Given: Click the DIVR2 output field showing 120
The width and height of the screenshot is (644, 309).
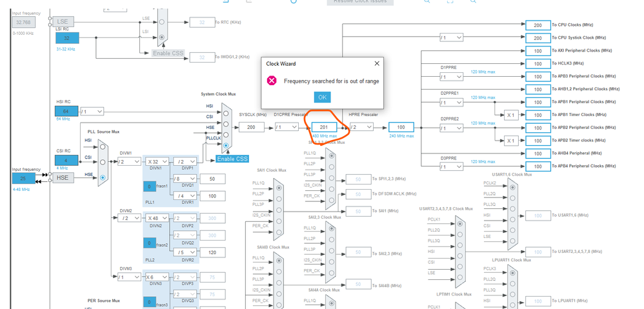Looking at the screenshot, I should (x=212, y=252).
